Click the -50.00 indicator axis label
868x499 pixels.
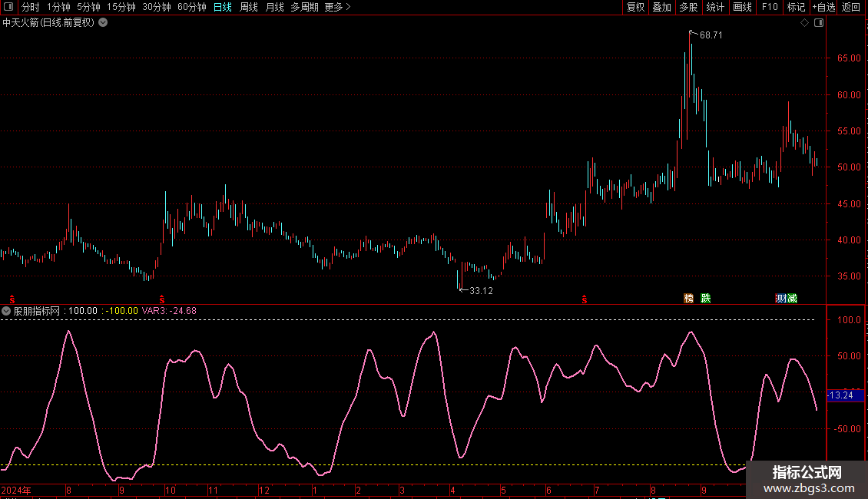[x=847, y=428]
